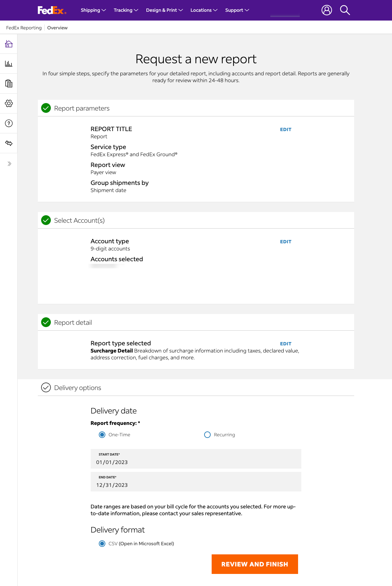This screenshot has height=586, width=392.
Task: Open the FedEx logo home link
Action: pos(52,10)
